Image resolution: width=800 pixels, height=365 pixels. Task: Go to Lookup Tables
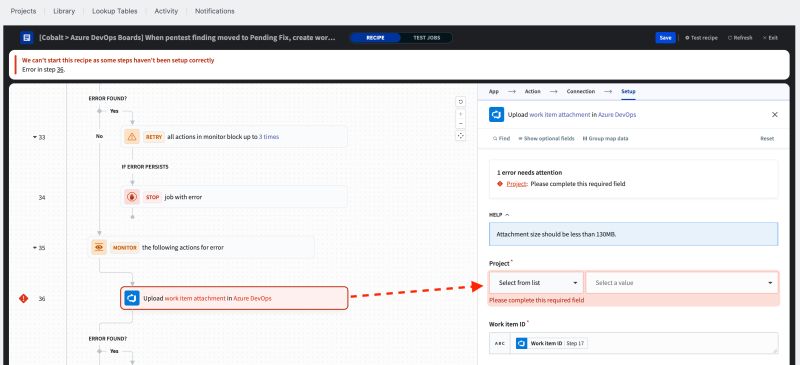tap(114, 11)
